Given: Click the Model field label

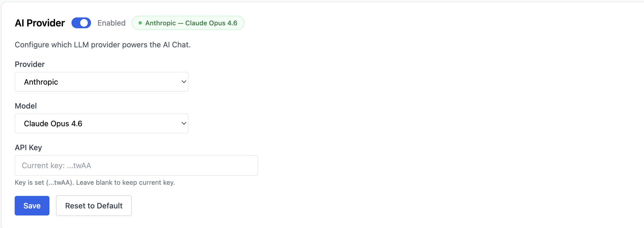Looking at the screenshot, I should click(x=26, y=106).
